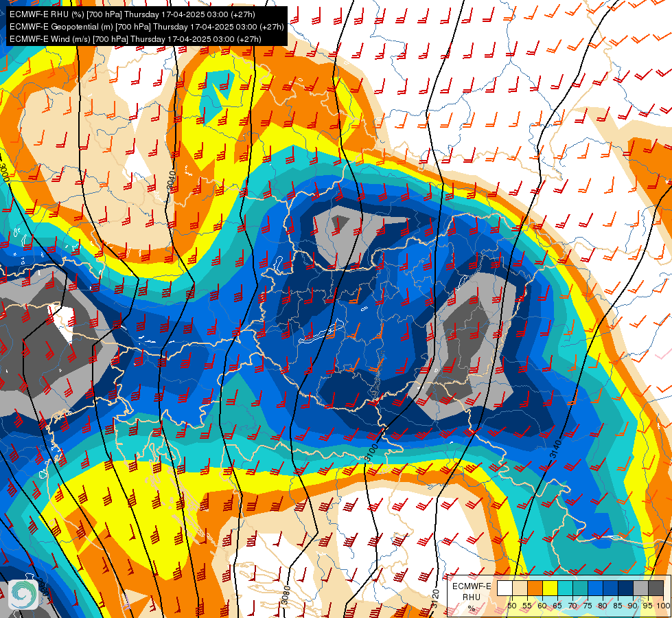This screenshot has height=618, width=672.
Task: Select the ECMWF-E RHU (%) title line
Action: (x=132, y=14)
